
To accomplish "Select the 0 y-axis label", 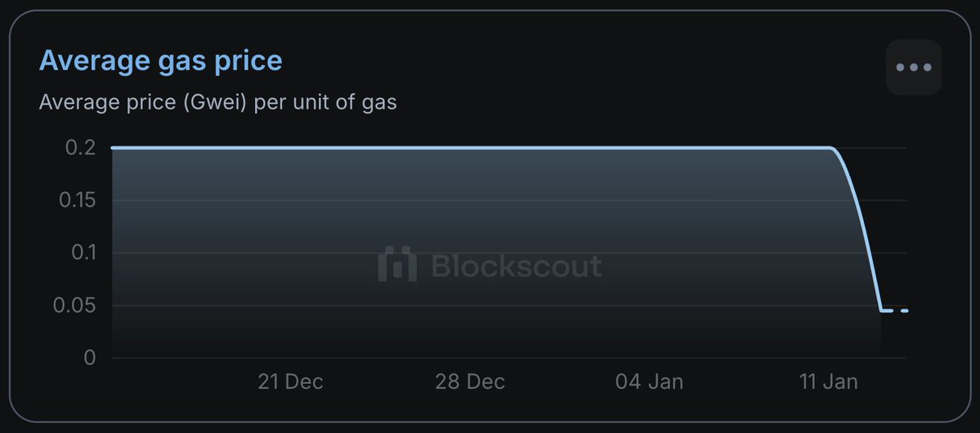I will point(89,358).
